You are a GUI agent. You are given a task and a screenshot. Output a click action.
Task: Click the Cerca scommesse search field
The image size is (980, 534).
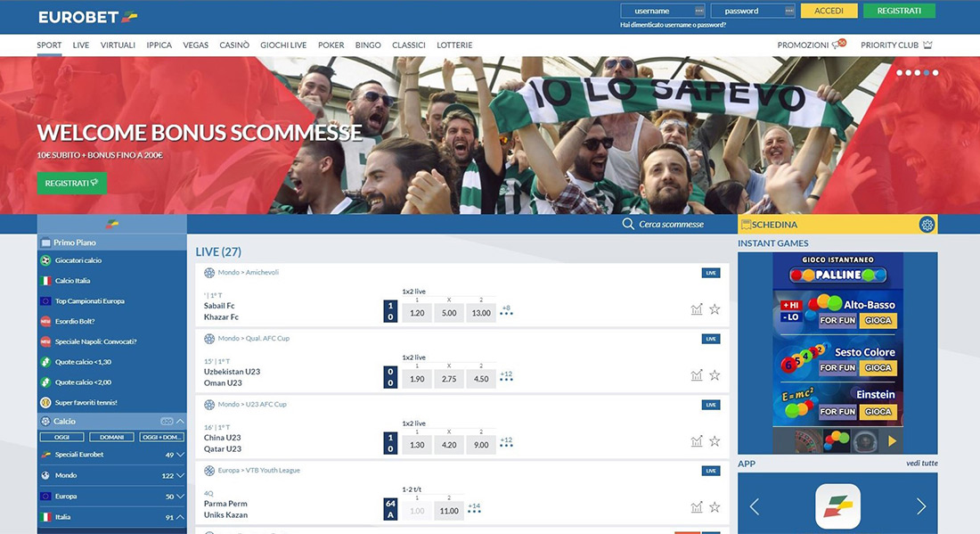click(671, 224)
